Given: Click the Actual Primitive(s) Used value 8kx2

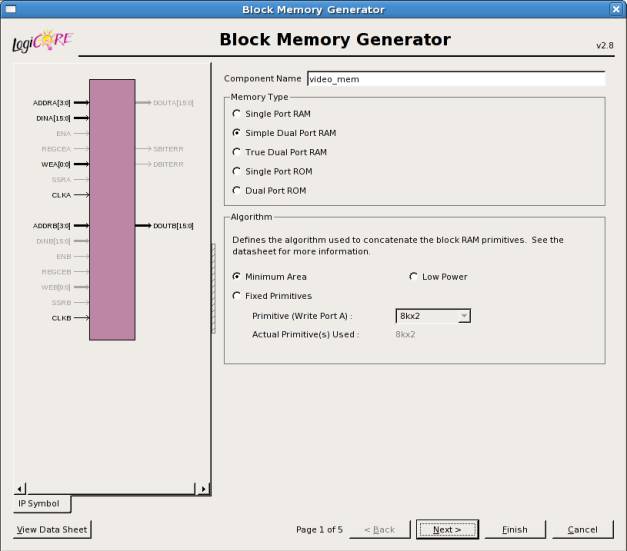Looking at the screenshot, I should [x=405, y=334].
